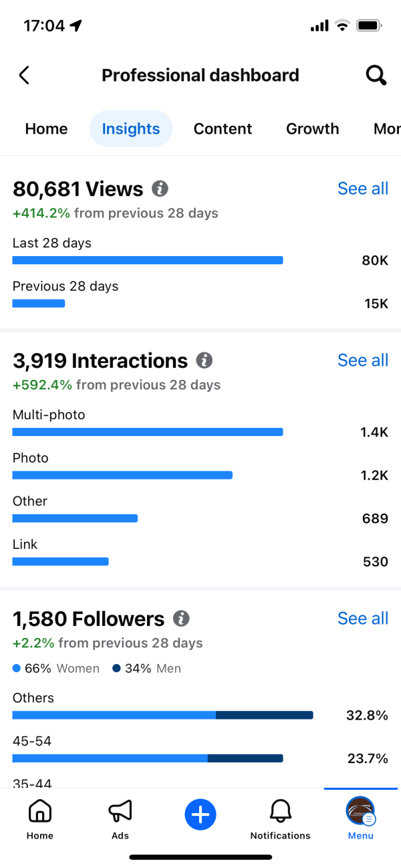See all Interactions details
This screenshot has height=868, width=401.
(363, 360)
